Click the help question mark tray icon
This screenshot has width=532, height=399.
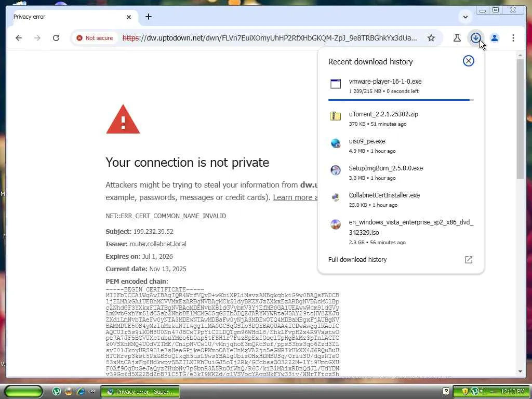tap(446, 392)
